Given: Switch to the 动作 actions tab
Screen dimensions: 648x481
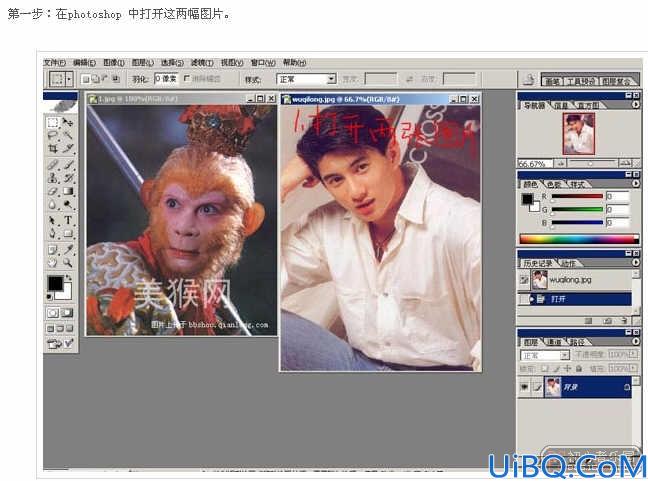Looking at the screenshot, I should [x=569, y=263].
